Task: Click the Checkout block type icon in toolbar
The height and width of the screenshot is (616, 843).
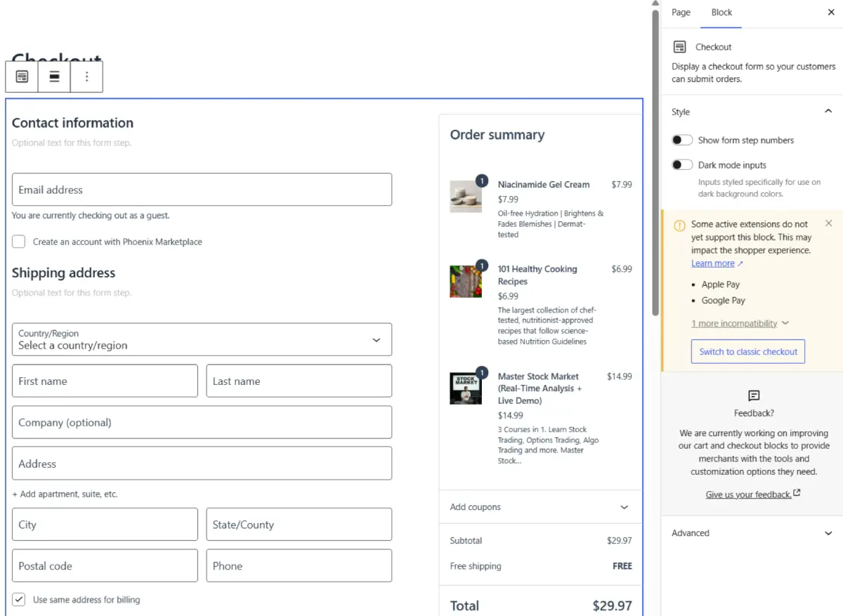Action: [x=22, y=77]
